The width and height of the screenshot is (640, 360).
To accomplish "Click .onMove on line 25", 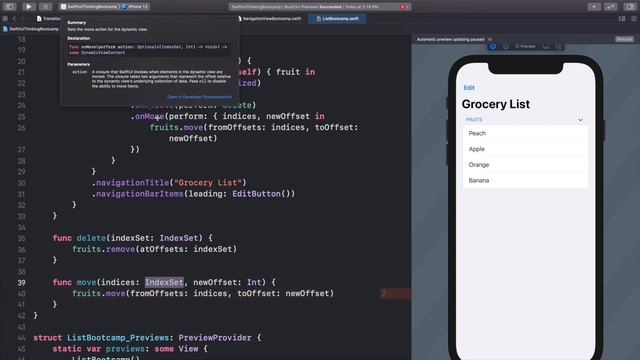I will [x=147, y=116].
